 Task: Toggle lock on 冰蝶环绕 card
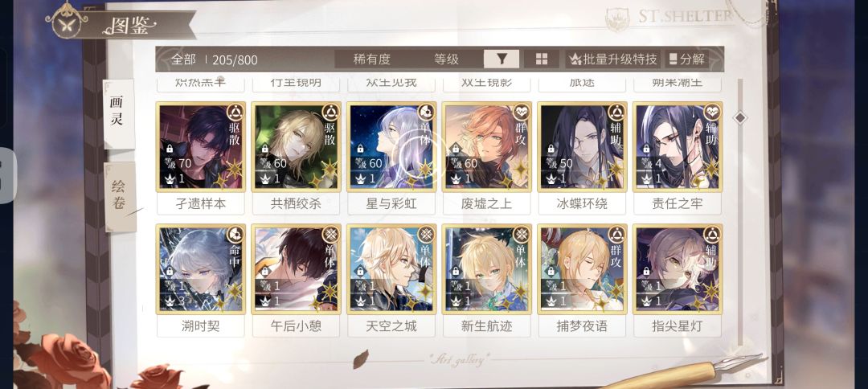coord(551,149)
